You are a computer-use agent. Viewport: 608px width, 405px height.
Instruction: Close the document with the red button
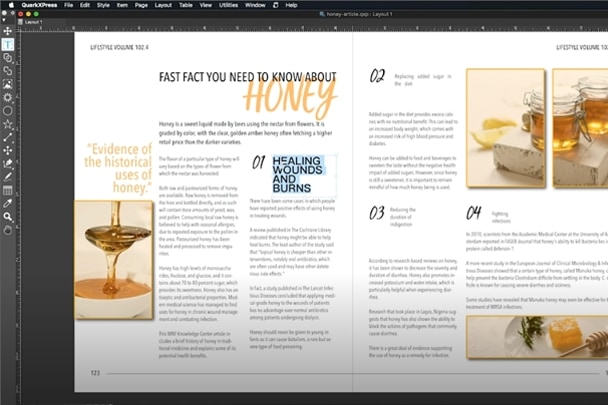tap(21, 14)
